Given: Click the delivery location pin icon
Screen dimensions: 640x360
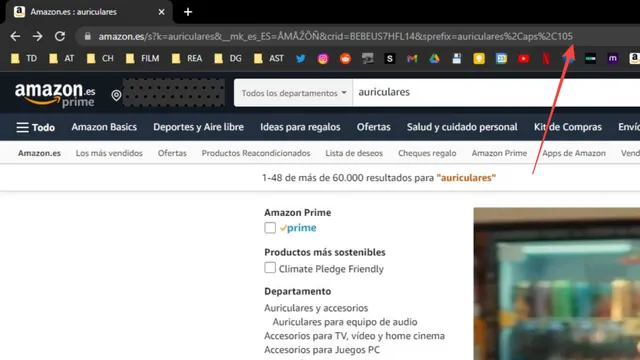Looking at the screenshot, I should coord(116,95).
